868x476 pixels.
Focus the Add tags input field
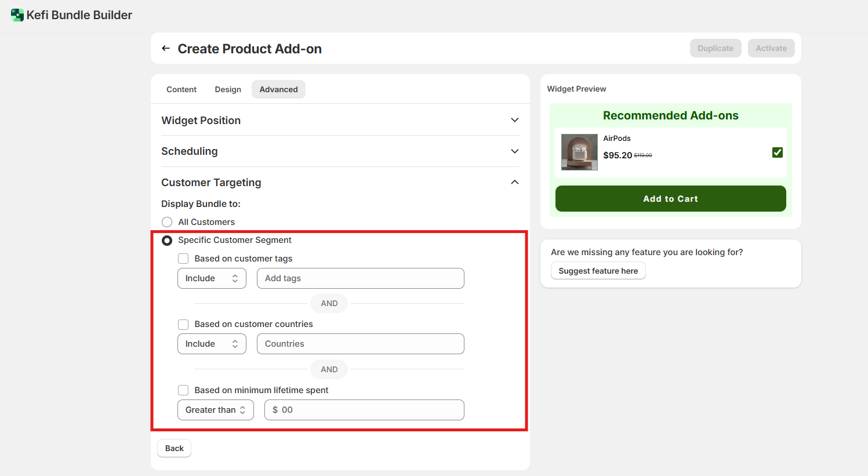(x=360, y=278)
